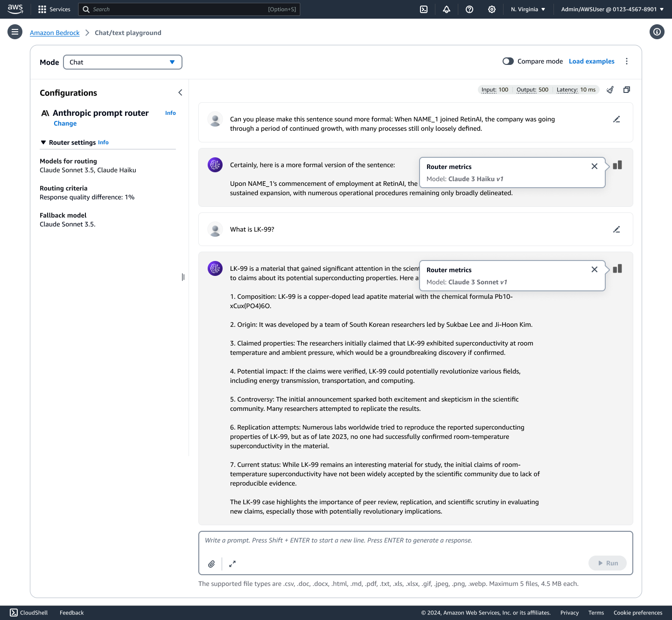Open the three-dot options menu
This screenshot has height=620, width=672.
627,61
